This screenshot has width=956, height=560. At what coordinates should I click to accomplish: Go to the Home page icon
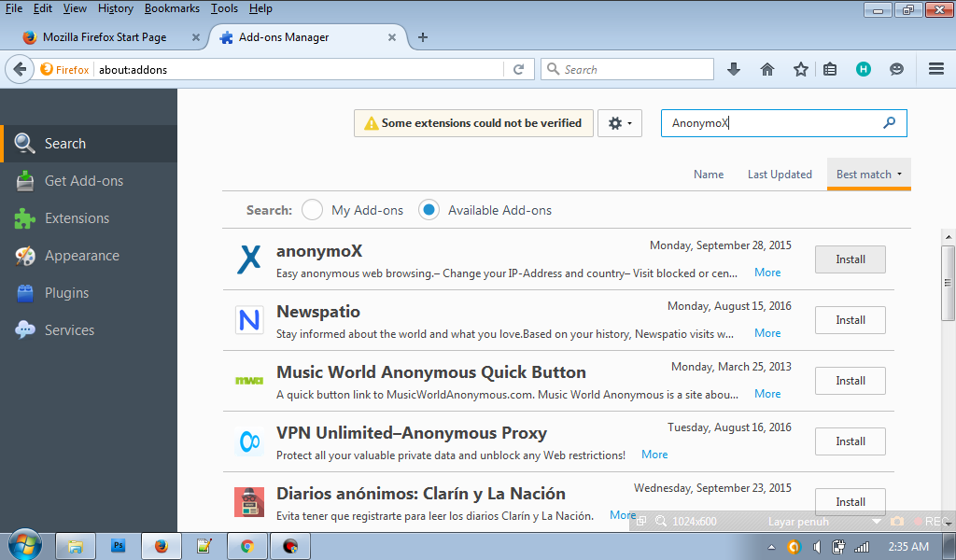(767, 69)
